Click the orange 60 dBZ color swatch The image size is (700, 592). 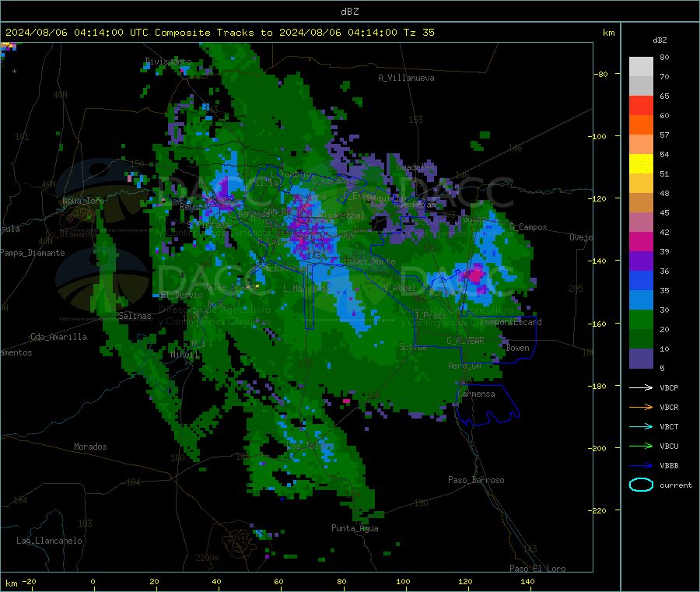[641, 124]
